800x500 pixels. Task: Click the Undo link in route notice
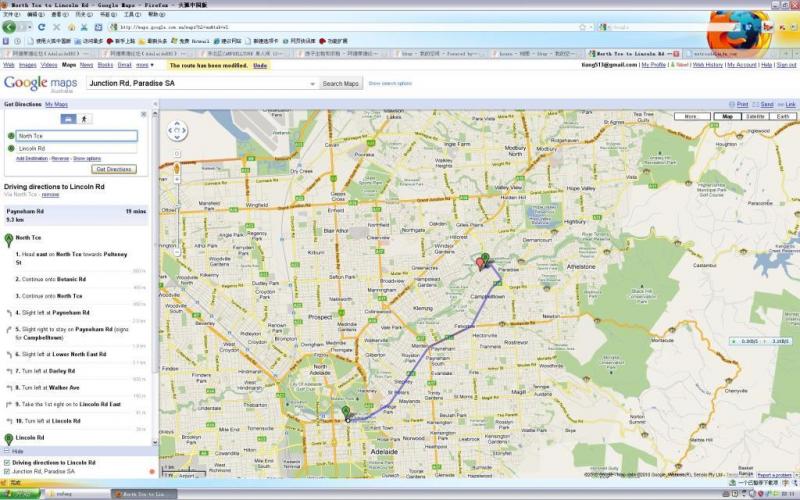[259, 64]
